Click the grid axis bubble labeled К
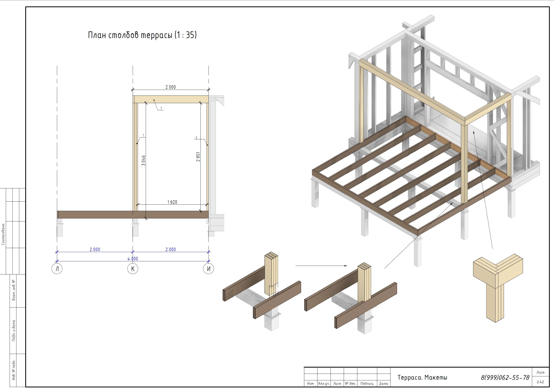The height and width of the screenshot is (392, 554). coord(133,269)
